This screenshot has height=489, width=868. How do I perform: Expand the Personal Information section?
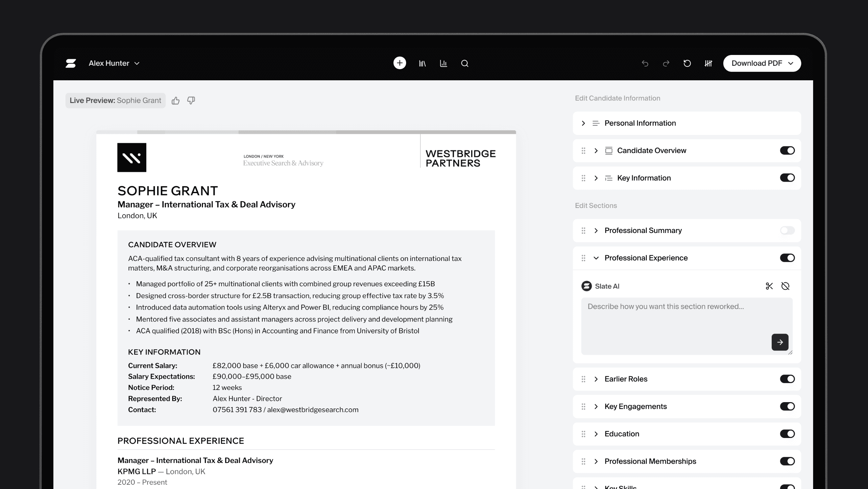[583, 123]
